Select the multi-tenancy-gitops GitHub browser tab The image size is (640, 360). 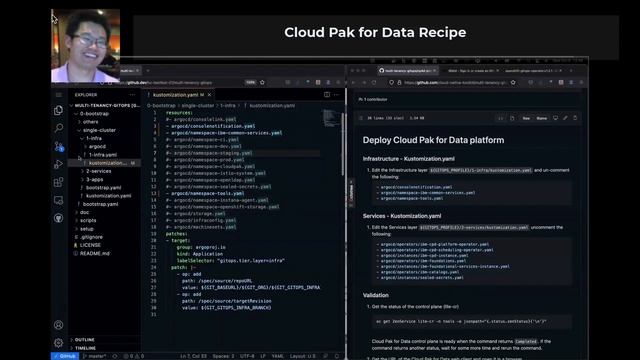tap(407, 71)
